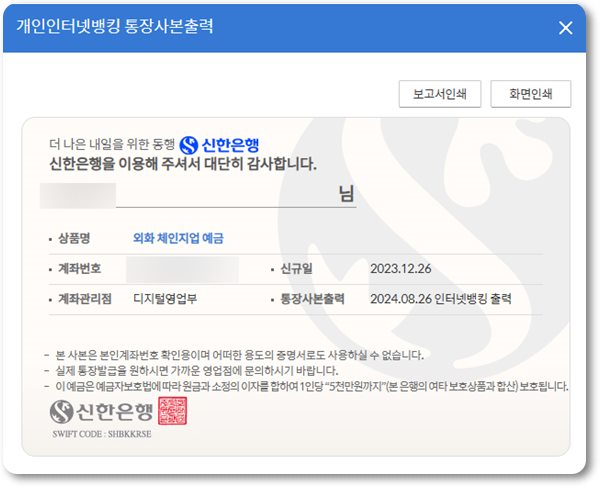Click the 통장사본출력 field label
Screen dimensions: 600x488
pyautogui.click(x=312, y=299)
